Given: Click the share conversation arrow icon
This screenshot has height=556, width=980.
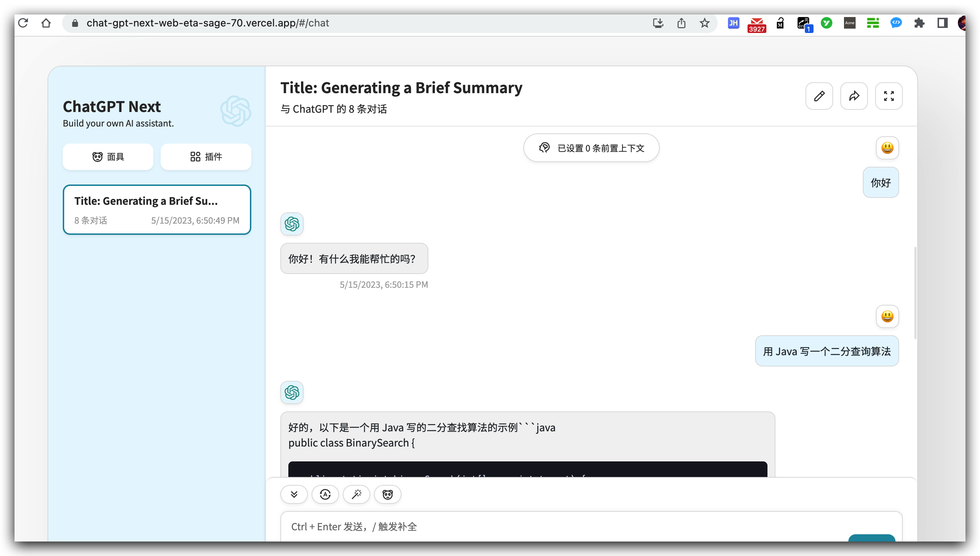Looking at the screenshot, I should click(x=853, y=96).
